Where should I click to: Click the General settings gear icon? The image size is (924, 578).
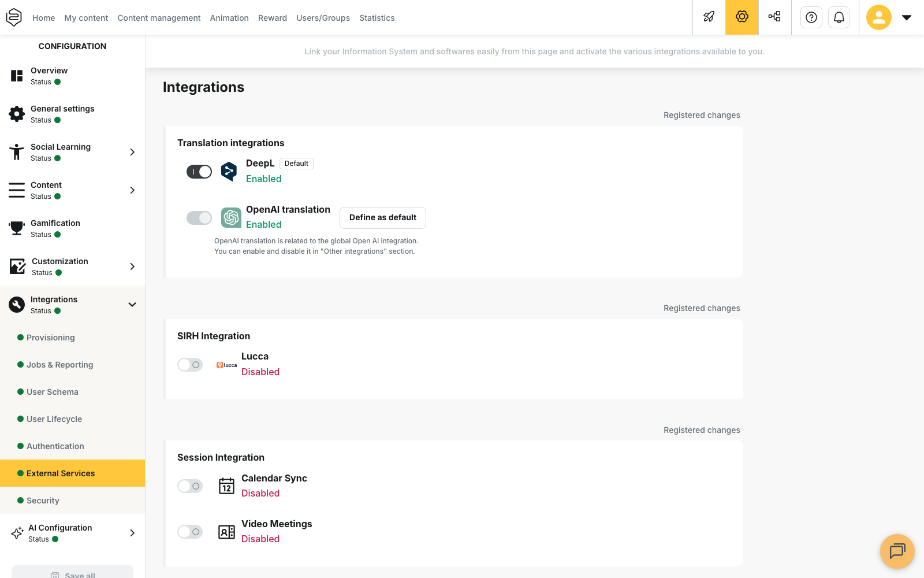(x=17, y=114)
